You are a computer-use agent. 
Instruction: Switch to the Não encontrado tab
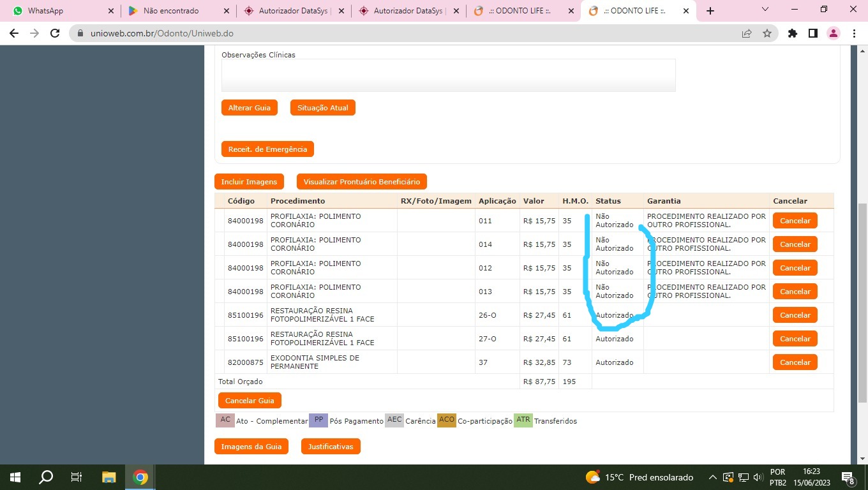[x=178, y=11]
